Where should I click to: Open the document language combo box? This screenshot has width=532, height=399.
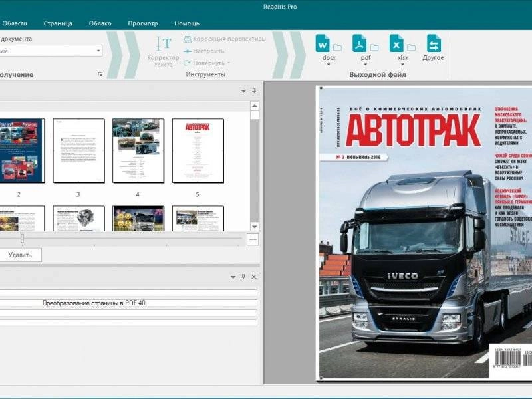coord(51,51)
